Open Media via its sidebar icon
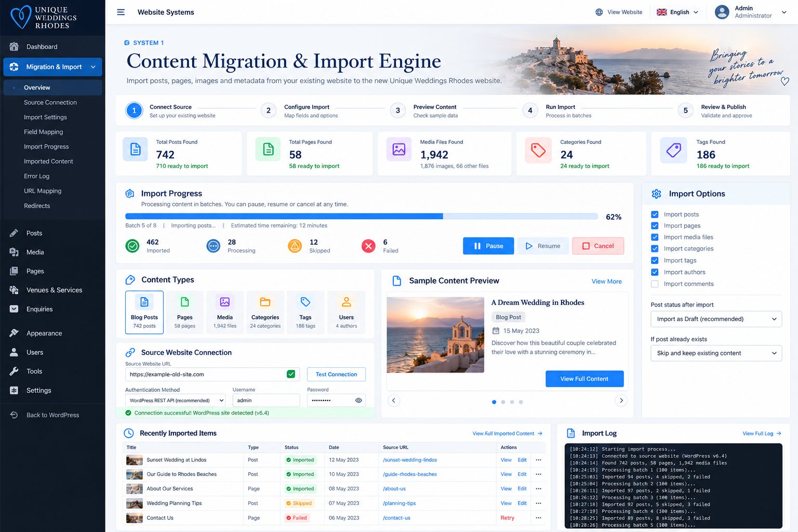Image resolution: width=798 pixels, height=532 pixels. [14, 252]
